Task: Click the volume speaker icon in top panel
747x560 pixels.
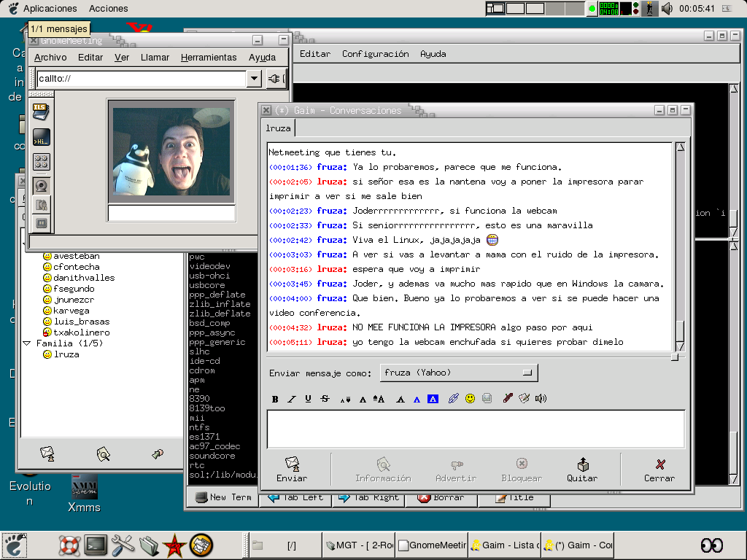Action: click(x=667, y=9)
